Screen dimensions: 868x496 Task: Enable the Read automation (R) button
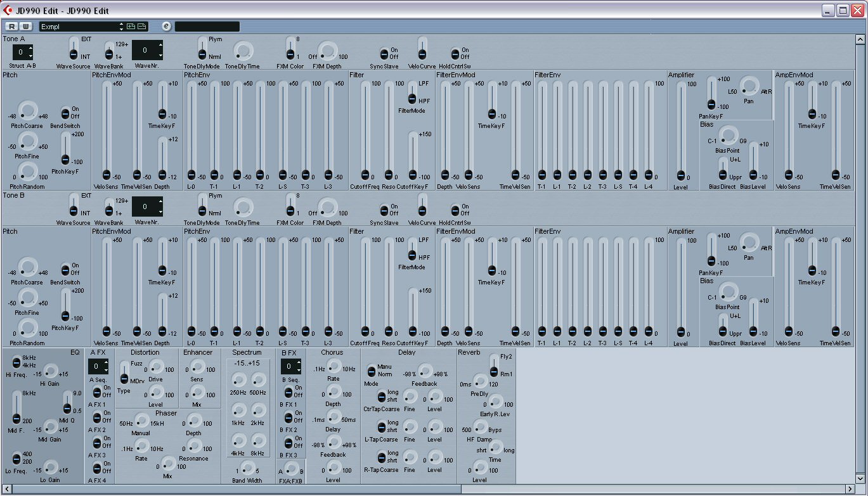[12, 27]
